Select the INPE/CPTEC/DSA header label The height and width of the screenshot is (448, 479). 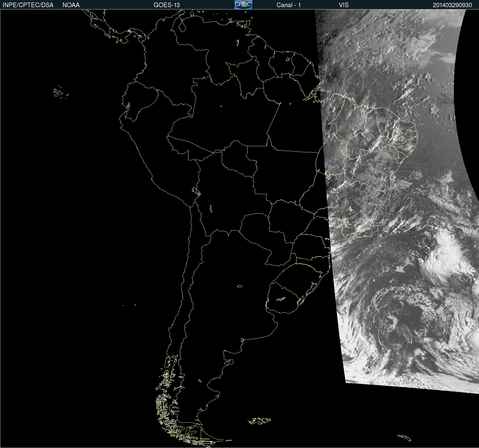[28, 5]
